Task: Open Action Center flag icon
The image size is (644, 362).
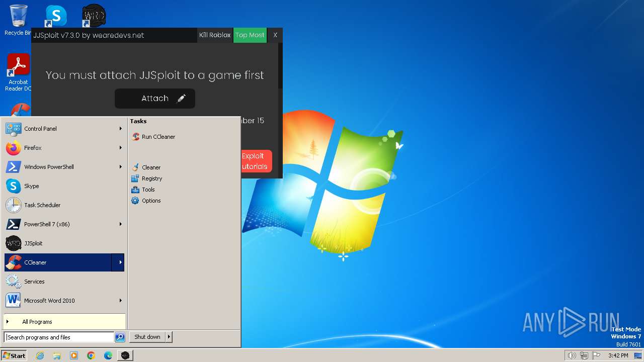Action: 596,355
